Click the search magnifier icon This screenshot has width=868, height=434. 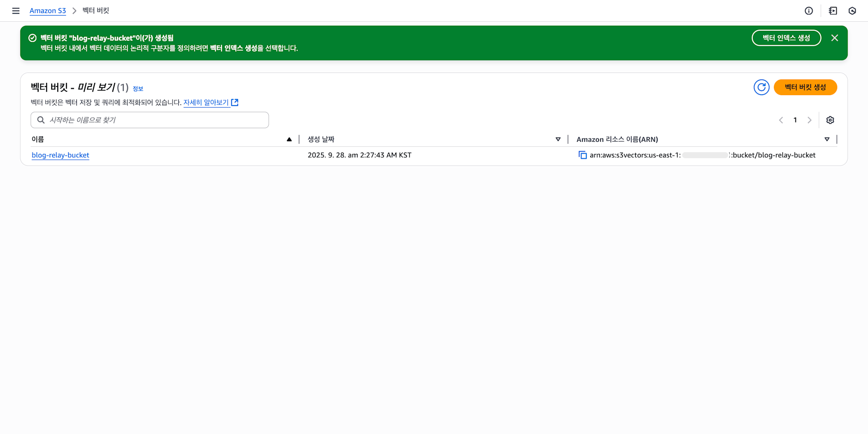coord(41,120)
